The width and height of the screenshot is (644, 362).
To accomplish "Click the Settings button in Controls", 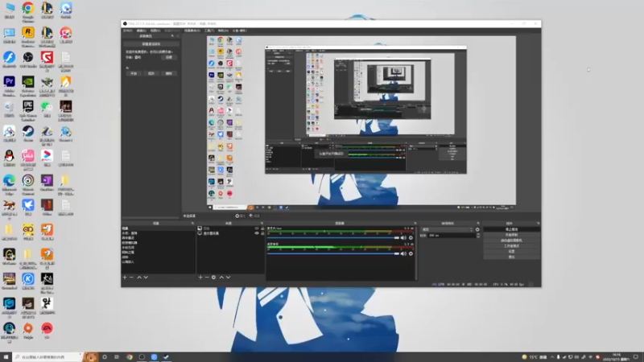I will coord(511,251).
